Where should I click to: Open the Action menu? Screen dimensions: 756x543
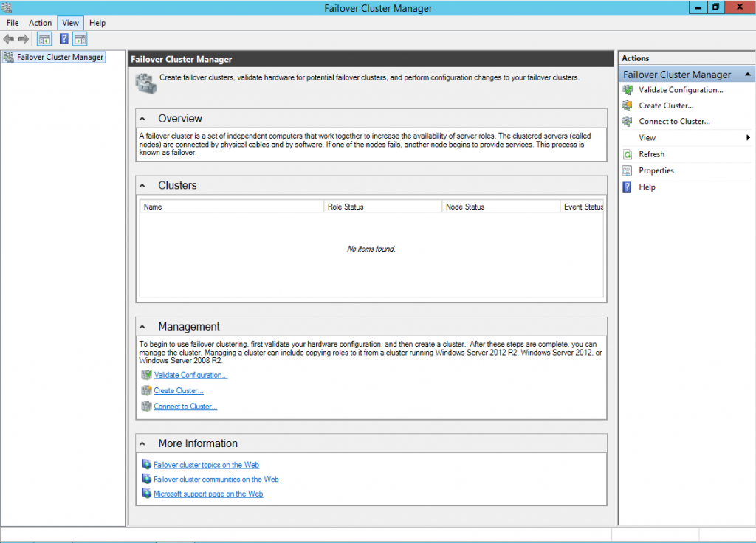[40, 23]
